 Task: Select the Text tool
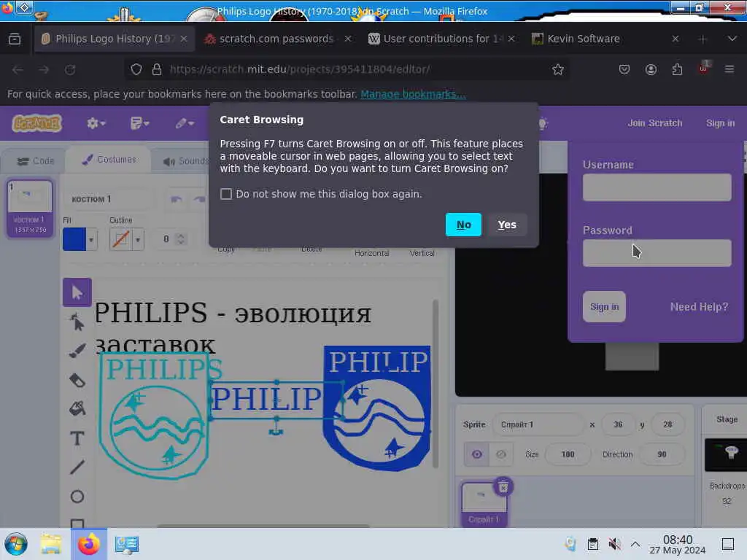77,438
